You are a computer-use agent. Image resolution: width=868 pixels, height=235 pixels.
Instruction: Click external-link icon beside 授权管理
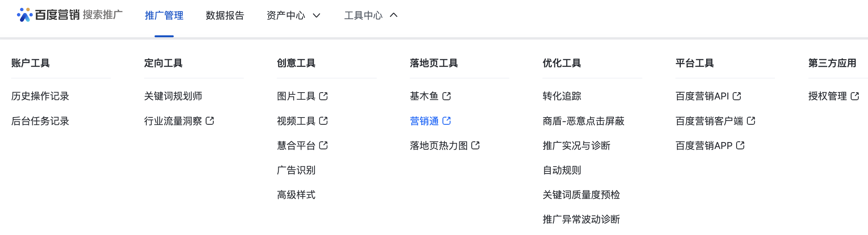point(855,96)
